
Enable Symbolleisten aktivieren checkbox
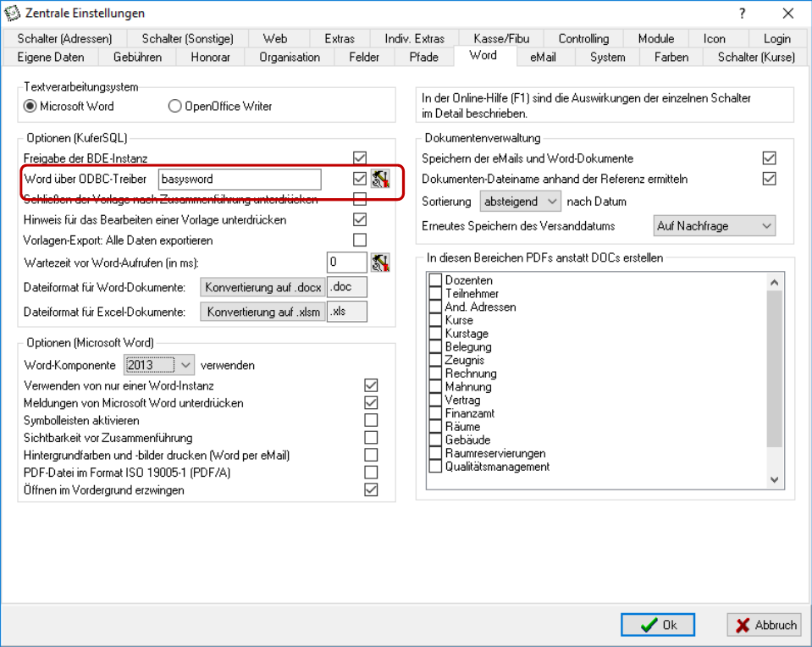pos(371,420)
